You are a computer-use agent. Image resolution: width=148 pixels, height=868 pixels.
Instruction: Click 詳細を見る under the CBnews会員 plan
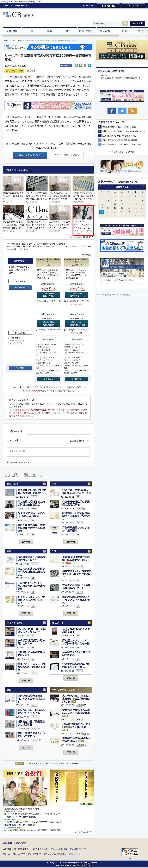20,368
